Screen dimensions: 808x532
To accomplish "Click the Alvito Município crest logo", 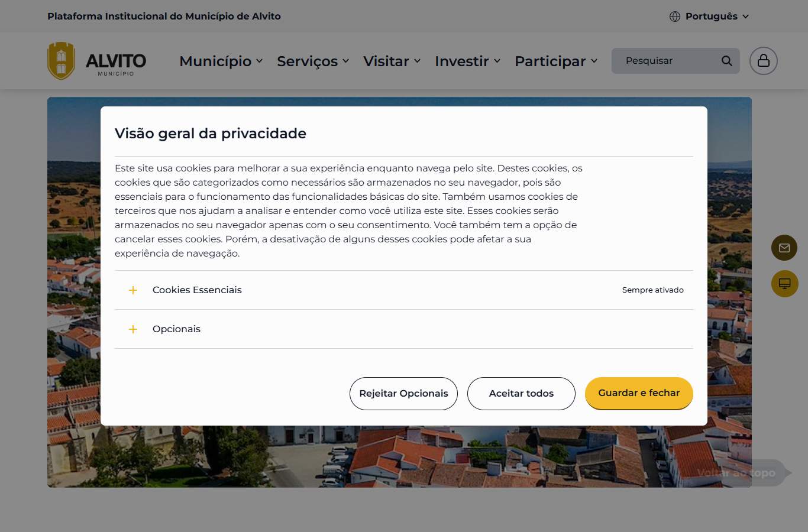I will [62, 61].
